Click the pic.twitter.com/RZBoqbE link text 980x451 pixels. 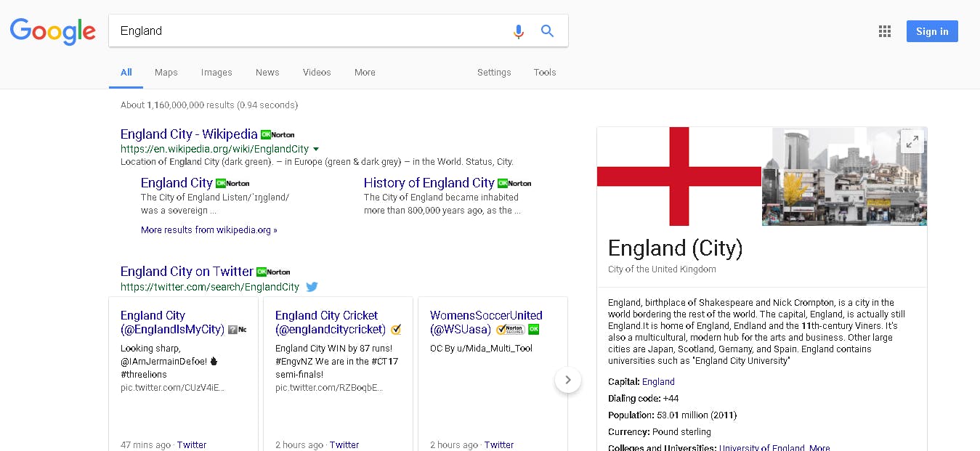coord(329,387)
